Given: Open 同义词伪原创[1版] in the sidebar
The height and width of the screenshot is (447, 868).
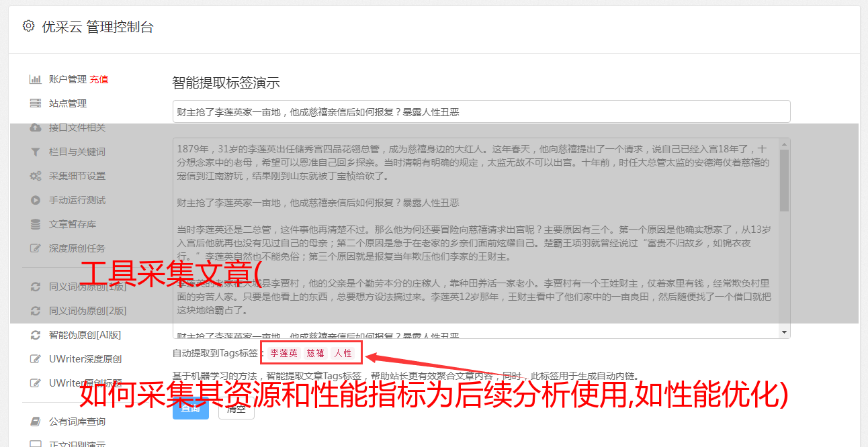Looking at the screenshot, I should pos(87,287).
